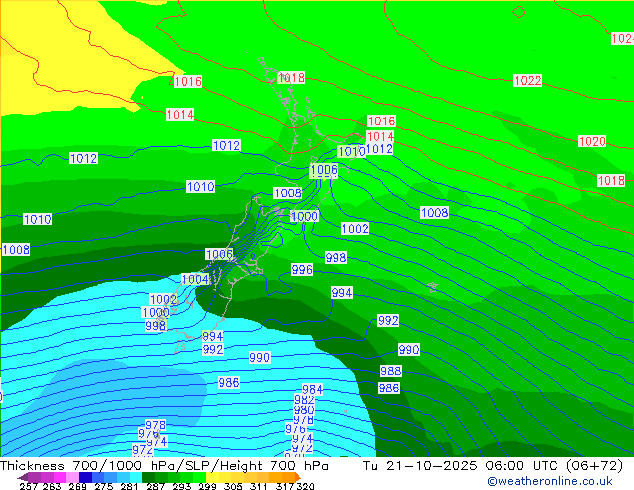Select the legend value 281

point(129,486)
